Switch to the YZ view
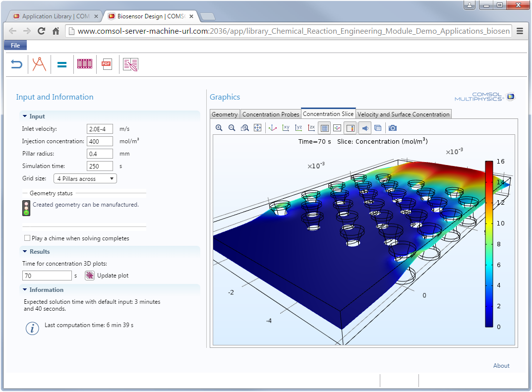Viewport: 532px width, 392px height. point(298,128)
